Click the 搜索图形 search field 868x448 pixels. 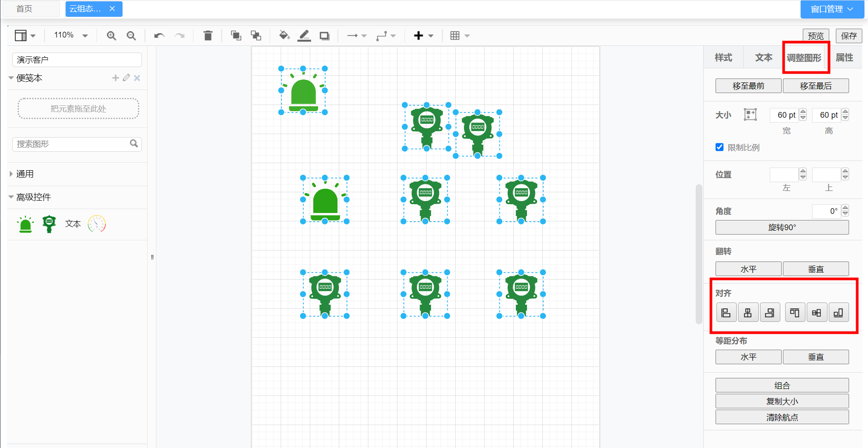(70, 144)
